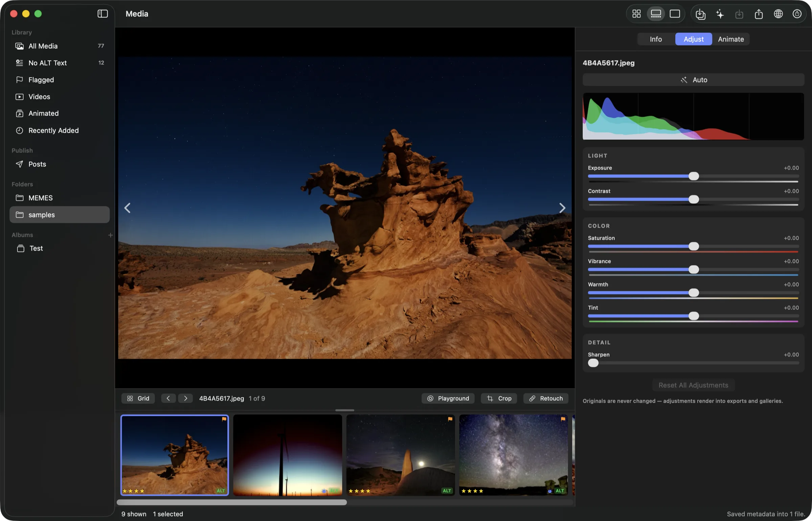Go to previous image using left overlay arrow

128,208
